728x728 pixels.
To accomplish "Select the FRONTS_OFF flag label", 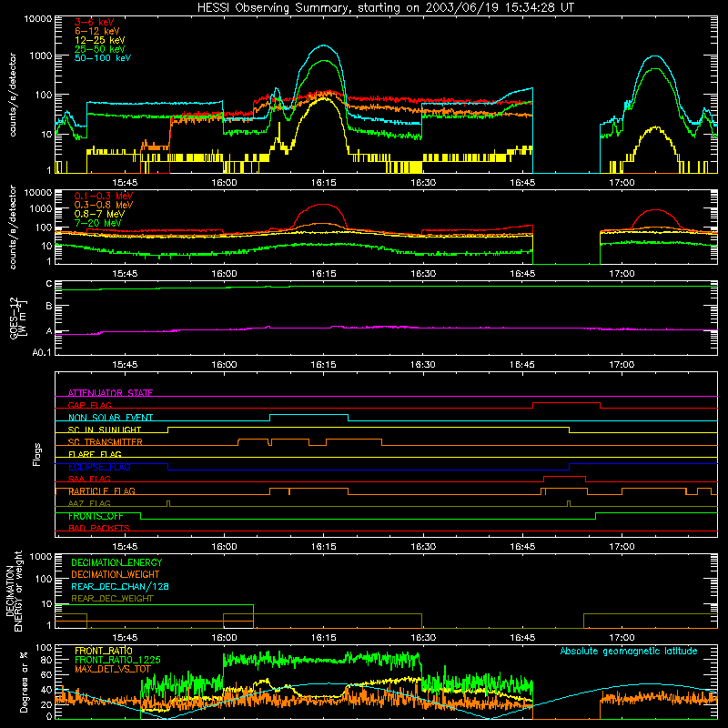I will click(96, 516).
